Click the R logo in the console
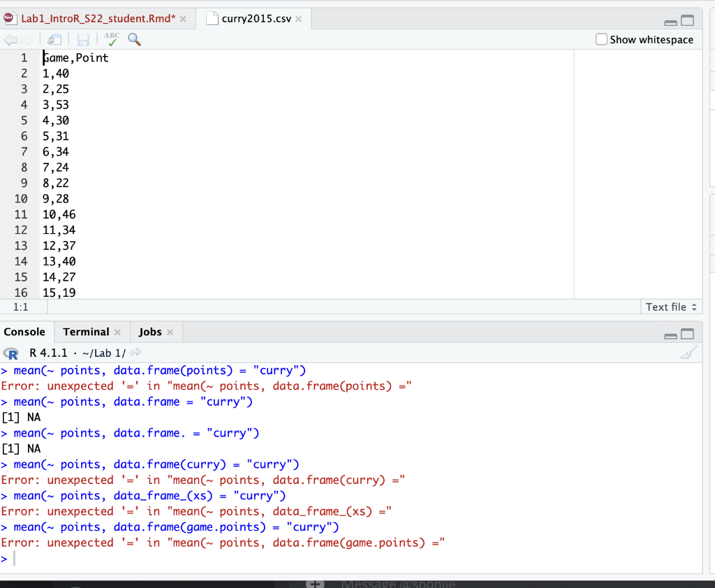Viewport: 715px width, 588px height. (x=10, y=353)
